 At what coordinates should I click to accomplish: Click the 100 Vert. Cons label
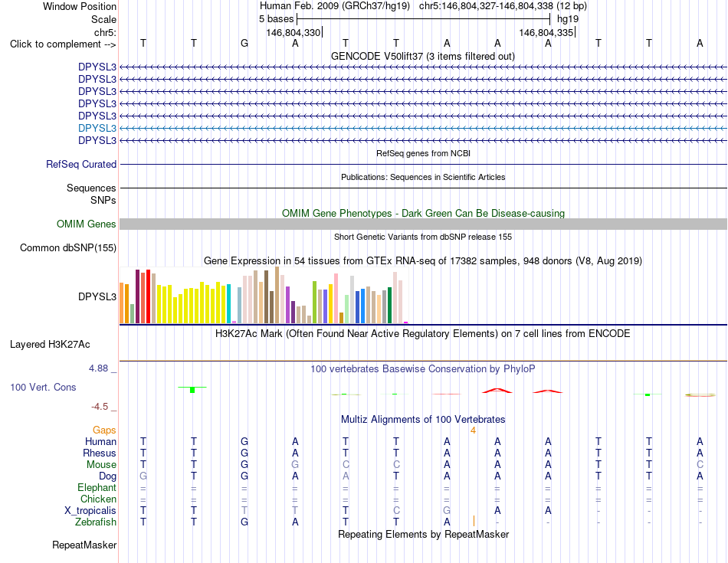[43, 387]
